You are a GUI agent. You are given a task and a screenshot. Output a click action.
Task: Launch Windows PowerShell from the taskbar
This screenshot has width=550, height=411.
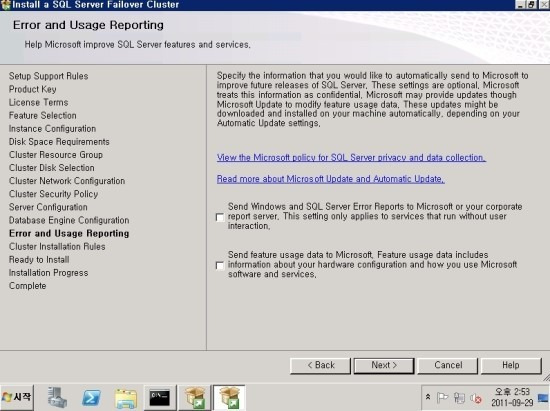91,398
